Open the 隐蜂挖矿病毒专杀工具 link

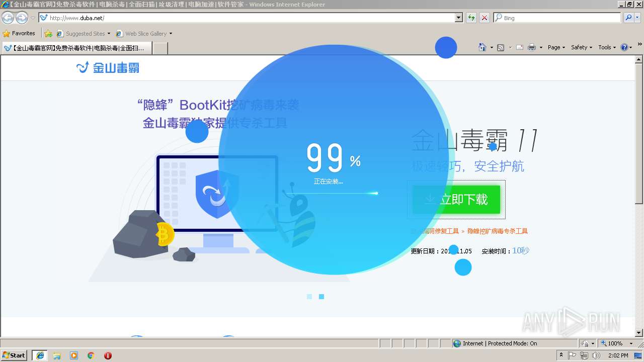pyautogui.click(x=498, y=231)
